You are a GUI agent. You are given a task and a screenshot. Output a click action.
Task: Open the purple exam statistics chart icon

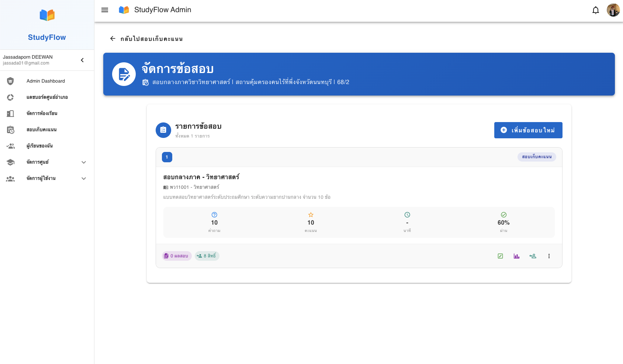[x=516, y=256]
